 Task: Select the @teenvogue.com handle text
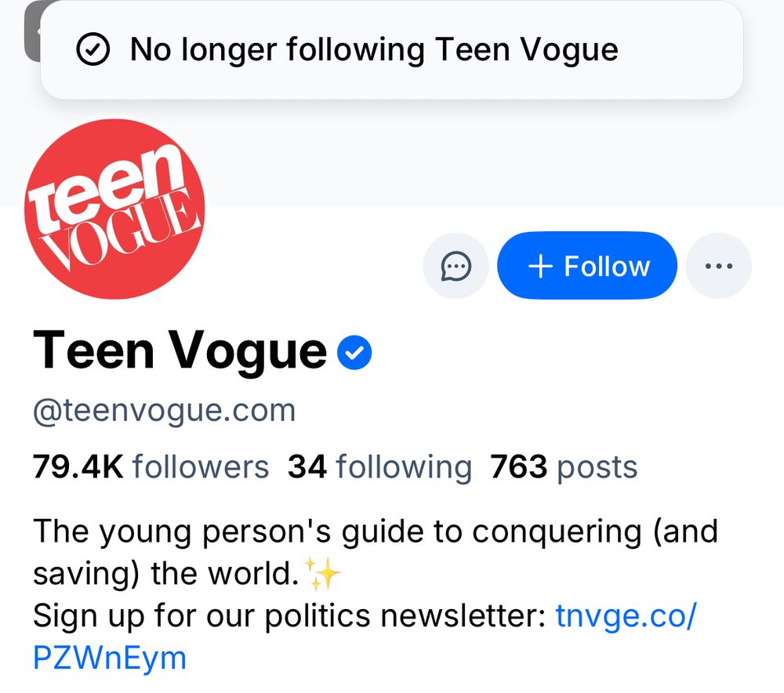click(163, 409)
